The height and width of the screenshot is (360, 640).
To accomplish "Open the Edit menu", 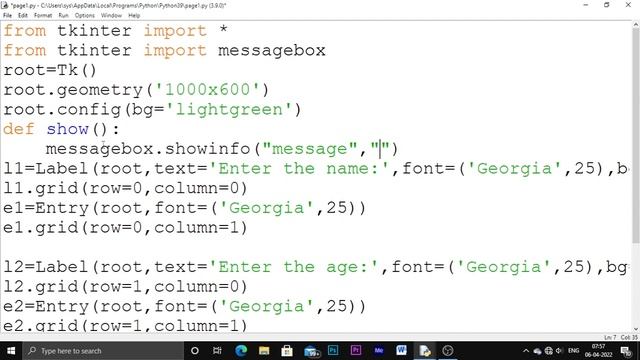I will (x=23, y=16).
